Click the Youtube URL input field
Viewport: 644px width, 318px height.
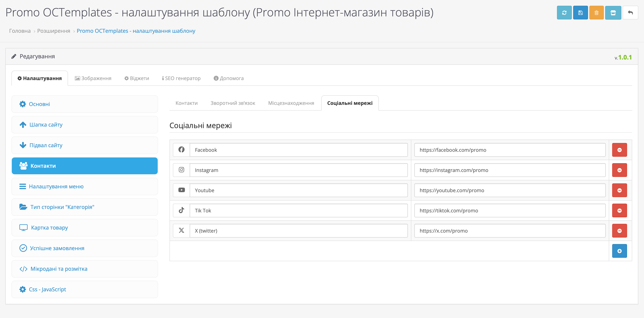(510, 190)
